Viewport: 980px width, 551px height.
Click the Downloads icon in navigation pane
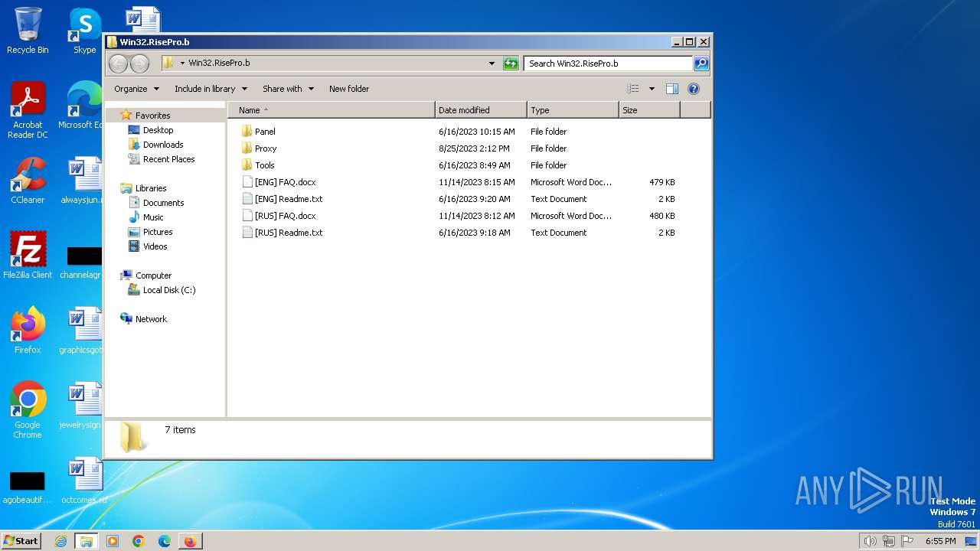(134, 145)
